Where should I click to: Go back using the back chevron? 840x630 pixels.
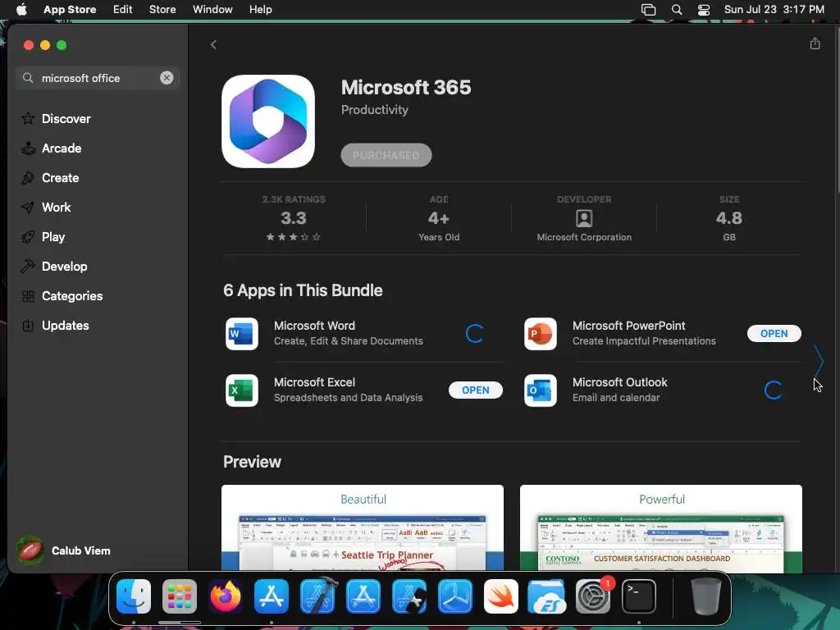[x=213, y=44]
